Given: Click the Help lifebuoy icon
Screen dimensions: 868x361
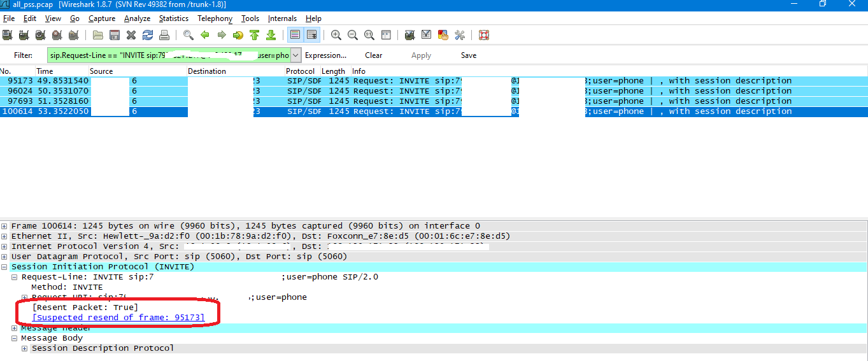Looking at the screenshot, I should 484,35.
